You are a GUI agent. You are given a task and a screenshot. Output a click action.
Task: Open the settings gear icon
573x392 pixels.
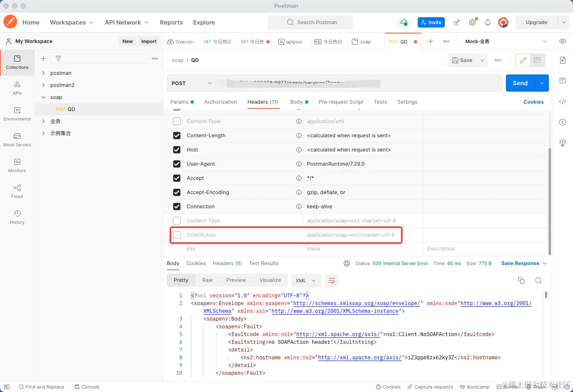(x=472, y=22)
